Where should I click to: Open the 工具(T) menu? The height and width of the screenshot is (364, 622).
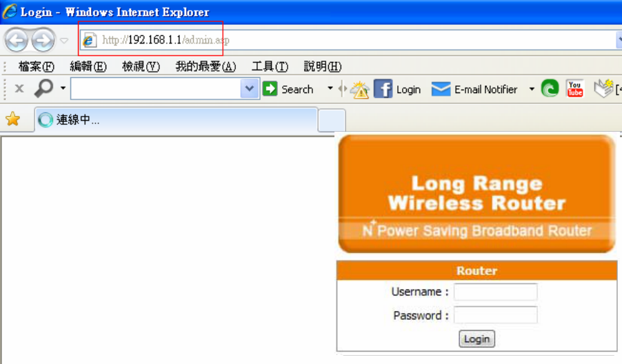270,66
